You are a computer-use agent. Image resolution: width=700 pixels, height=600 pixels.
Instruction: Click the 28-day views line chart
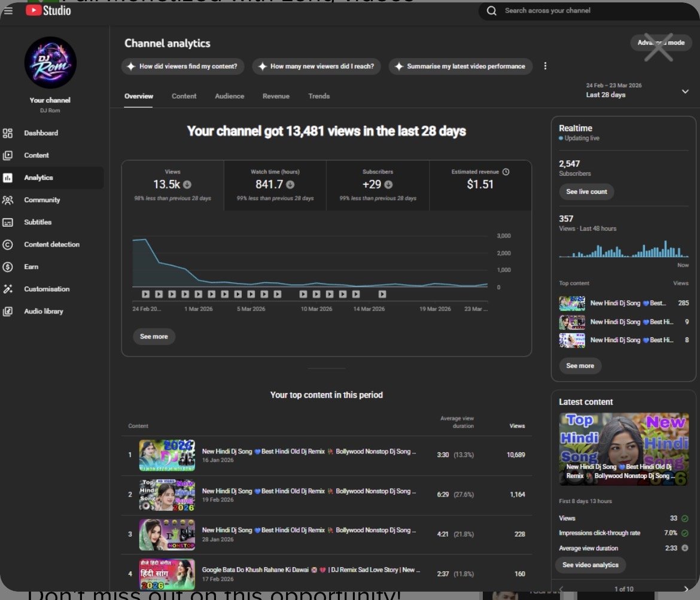click(x=310, y=261)
